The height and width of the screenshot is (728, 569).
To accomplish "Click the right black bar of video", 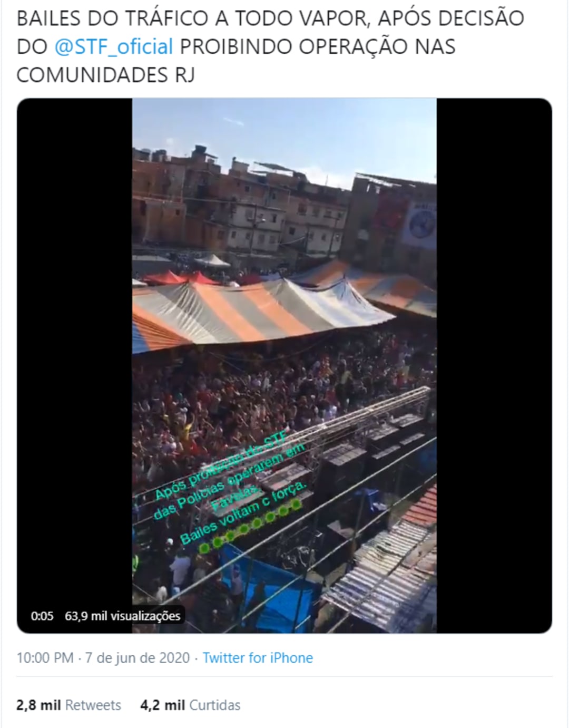I will tap(494, 365).
